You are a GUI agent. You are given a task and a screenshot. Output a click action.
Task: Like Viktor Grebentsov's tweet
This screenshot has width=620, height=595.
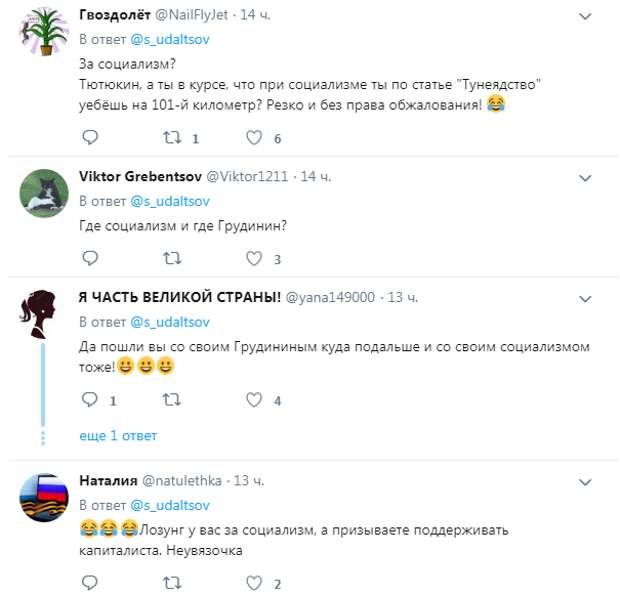tap(254, 259)
